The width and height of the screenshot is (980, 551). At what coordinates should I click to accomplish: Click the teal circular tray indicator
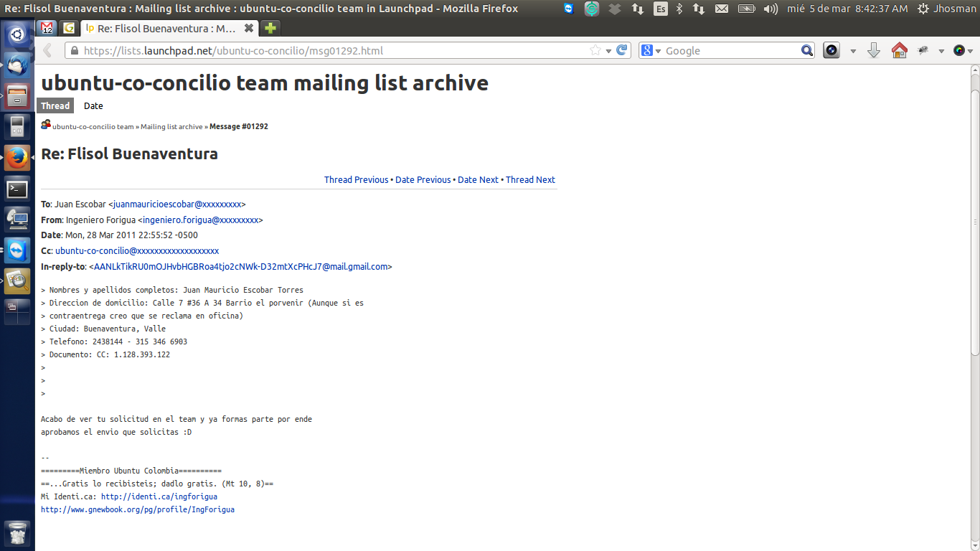click(592, 9)
